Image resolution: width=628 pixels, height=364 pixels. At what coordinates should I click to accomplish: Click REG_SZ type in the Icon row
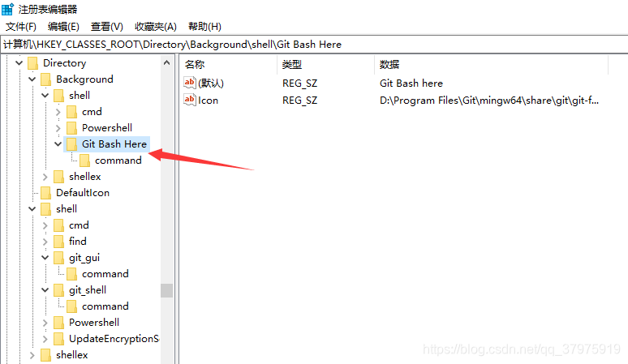tap(299, 100)
